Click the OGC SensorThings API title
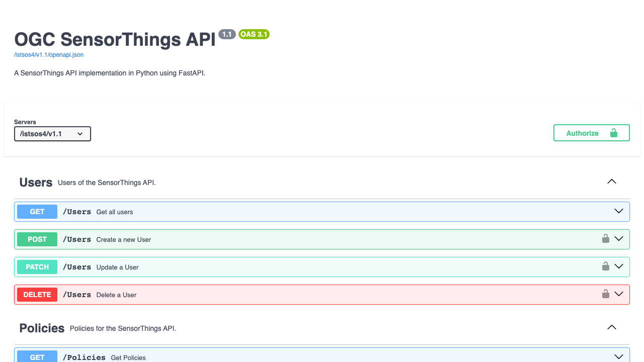 coord(115,39)
